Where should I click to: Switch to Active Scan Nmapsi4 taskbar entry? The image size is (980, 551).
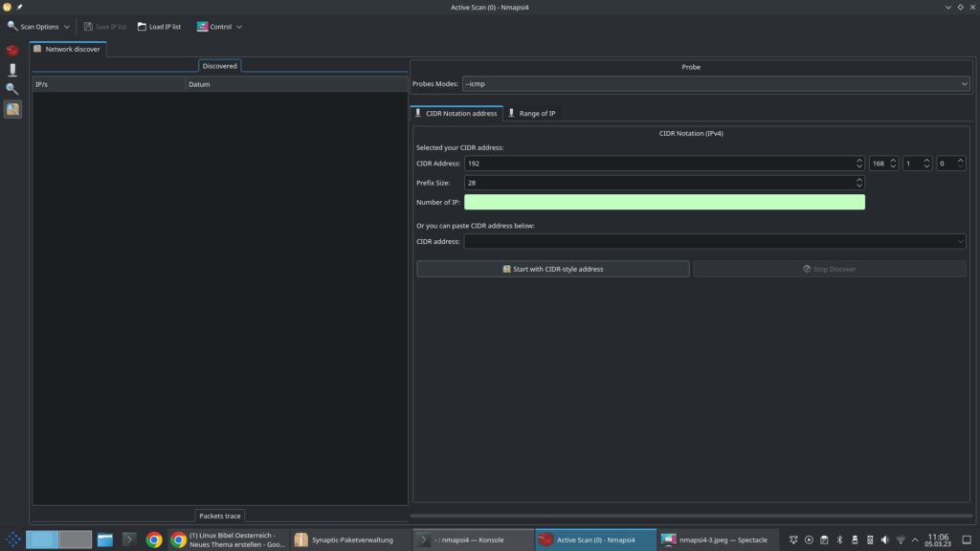595,540
